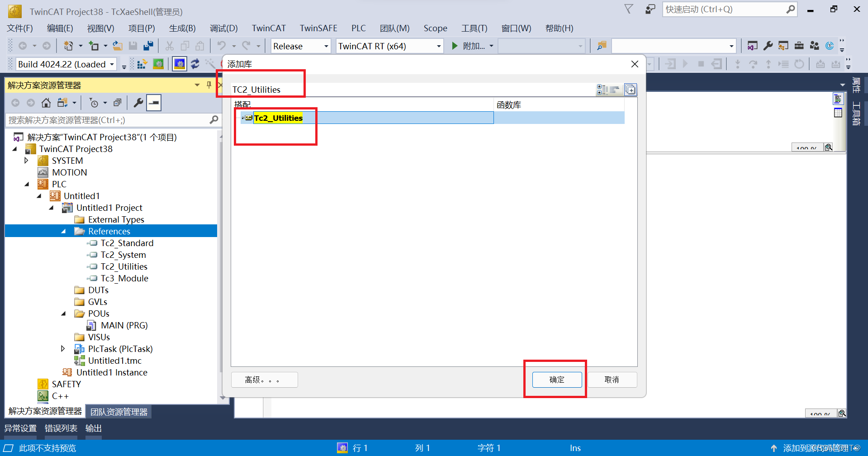Image resolution: width=868 pixels, height=456 pixels.
Task: Expand the PlcTask (PlcTask) node
Action: 63,349
